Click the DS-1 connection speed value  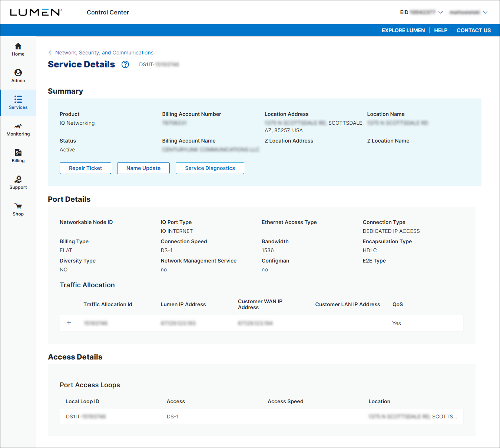167,250
